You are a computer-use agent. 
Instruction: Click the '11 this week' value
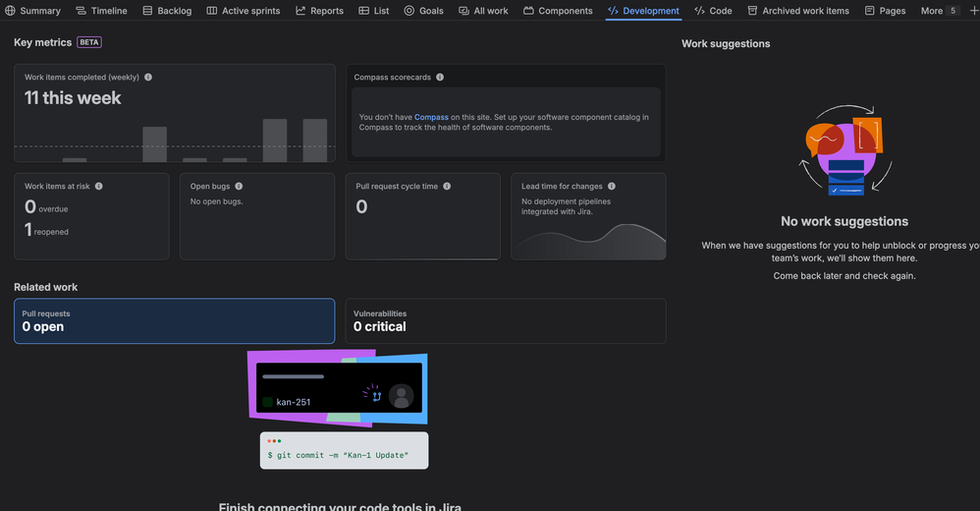coord(73,97)
